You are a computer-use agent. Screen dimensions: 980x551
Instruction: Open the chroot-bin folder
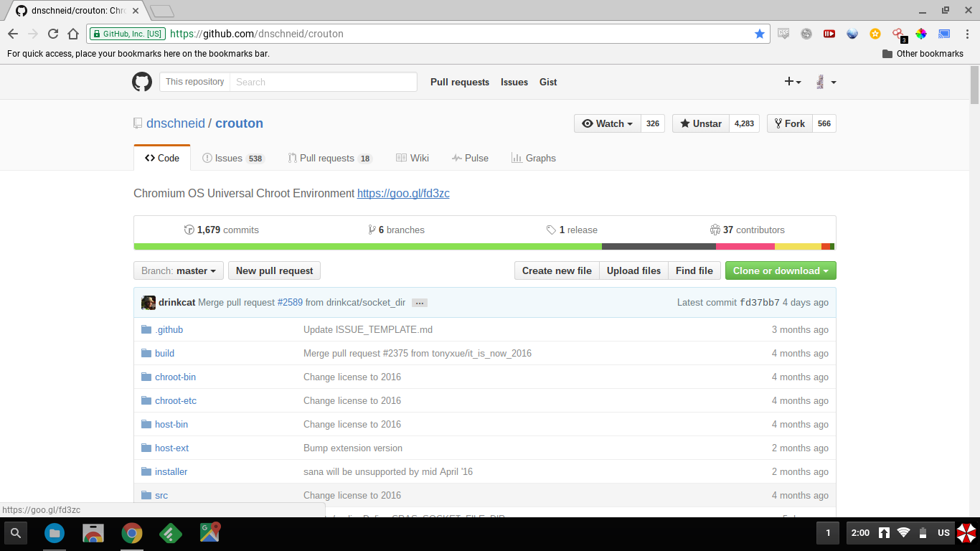pyautogui.click(x=175, y=377)
